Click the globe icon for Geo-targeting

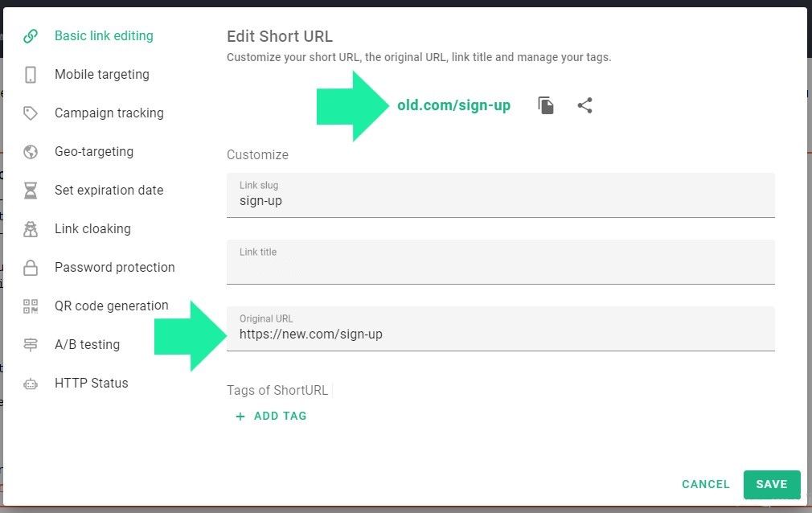[x=31, y=151]
